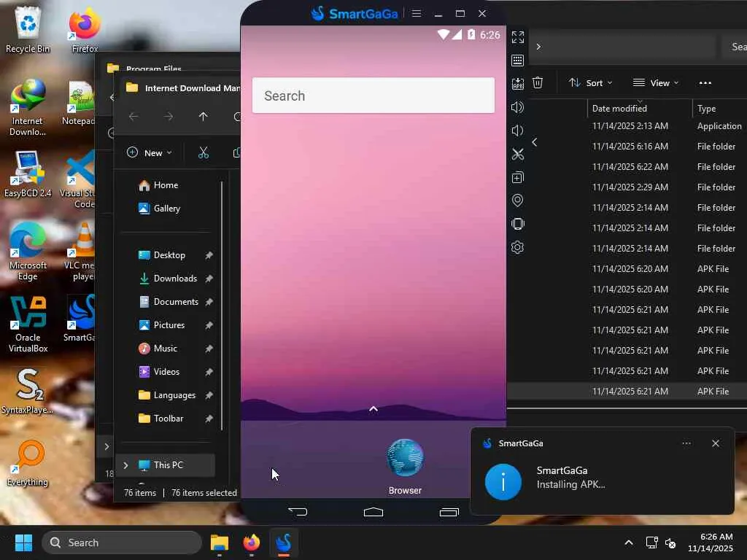Image resolution: width=747 pixels, height=560 pixels.
Task: Tap the Android back navigation button
Action: pyautogui.click(x=298, y=512)
